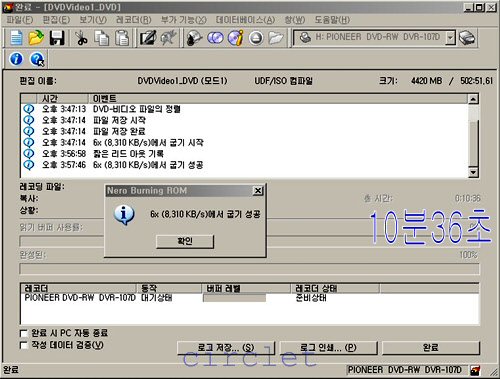Viewport: 500px width, 379px height.
Task: Click info icon on 3:47:13 log row
Action: pyautogui.click(x=29, y=109)
